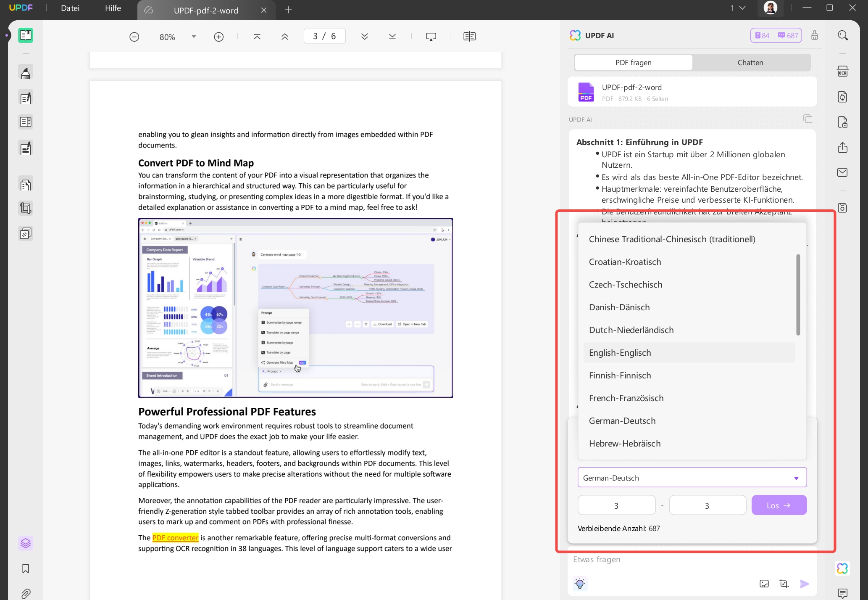This screenshot has height=600, width=868.
Task: Switch to the Chatten tab
Action: (x=751, y=62)
